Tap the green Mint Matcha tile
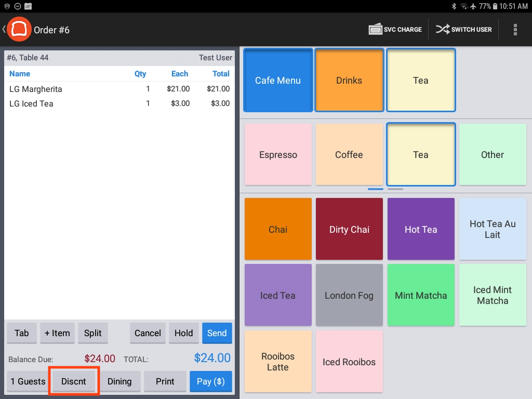This screenshot has height=399, width=532. (x=421, y=295)
